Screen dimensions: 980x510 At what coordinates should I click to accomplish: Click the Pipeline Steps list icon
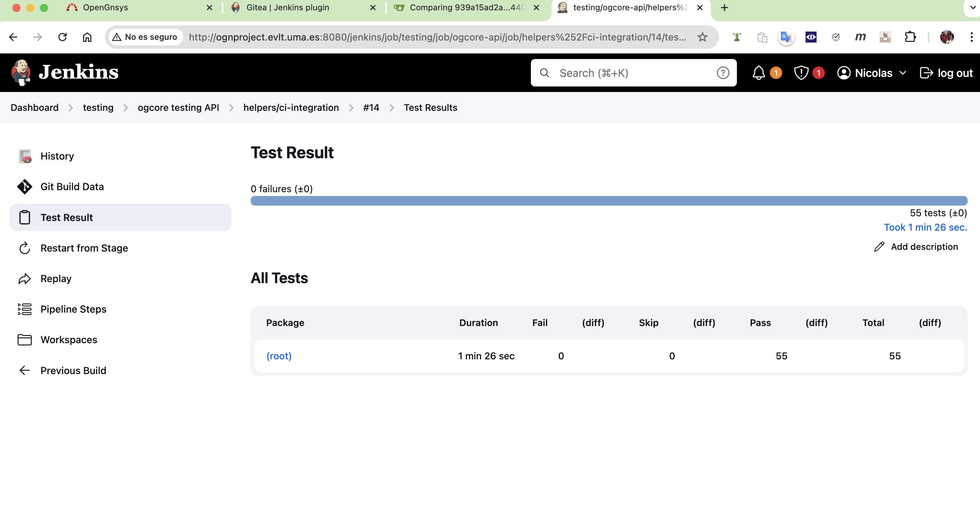25,309
